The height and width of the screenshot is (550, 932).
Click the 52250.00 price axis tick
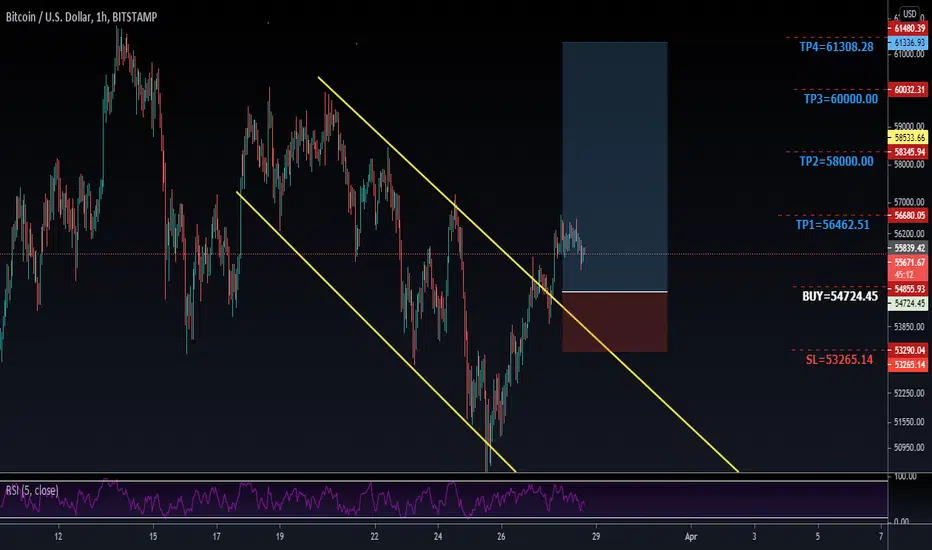point(909,393)
